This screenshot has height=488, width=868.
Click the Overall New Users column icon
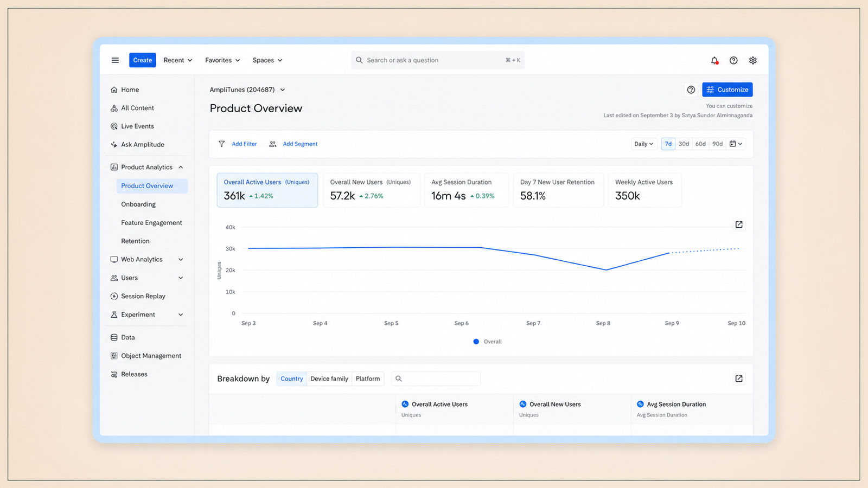(x=523, y=404)
